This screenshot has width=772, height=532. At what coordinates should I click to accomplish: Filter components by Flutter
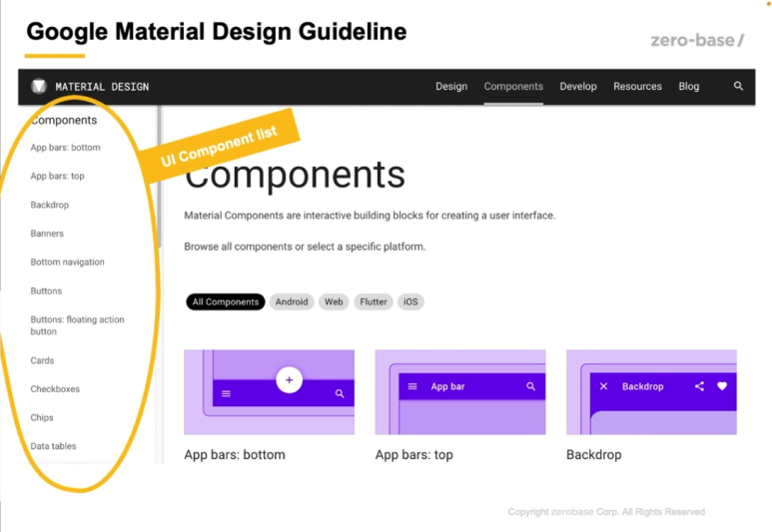[x=374, y=301]
